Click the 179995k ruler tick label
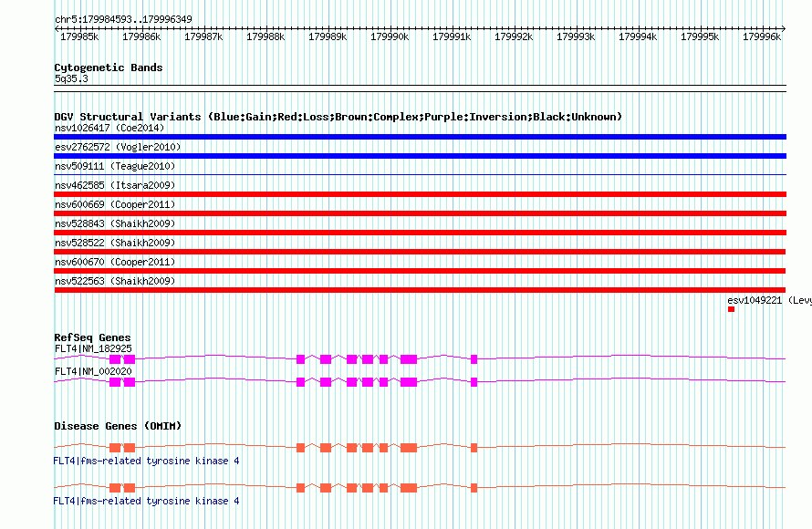This screenshot has height=529, width=812. (700, 36)
